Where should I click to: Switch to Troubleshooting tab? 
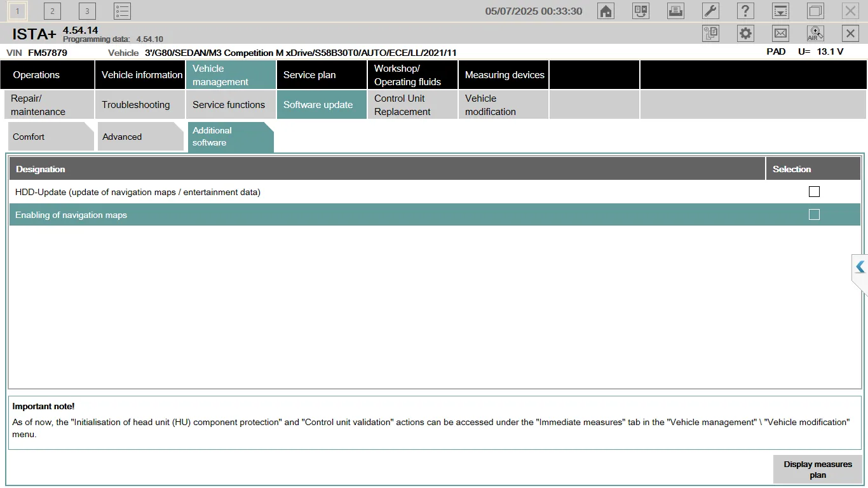140,105
